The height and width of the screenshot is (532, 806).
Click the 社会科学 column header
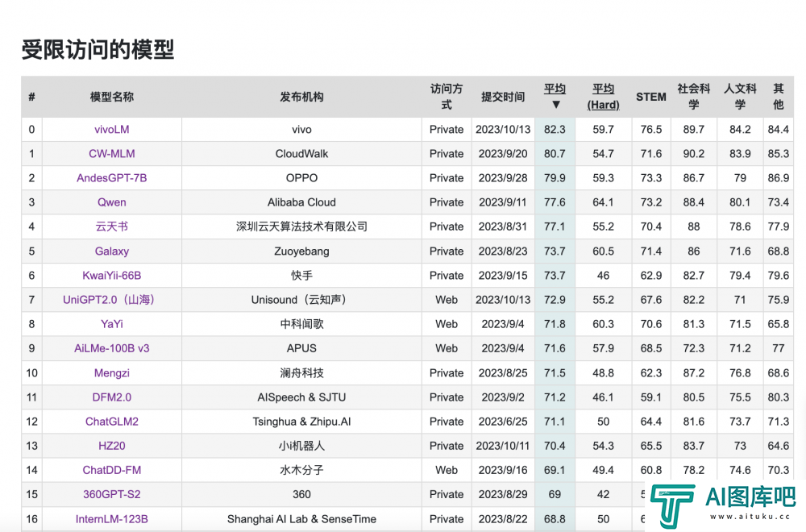click(693, 97)
